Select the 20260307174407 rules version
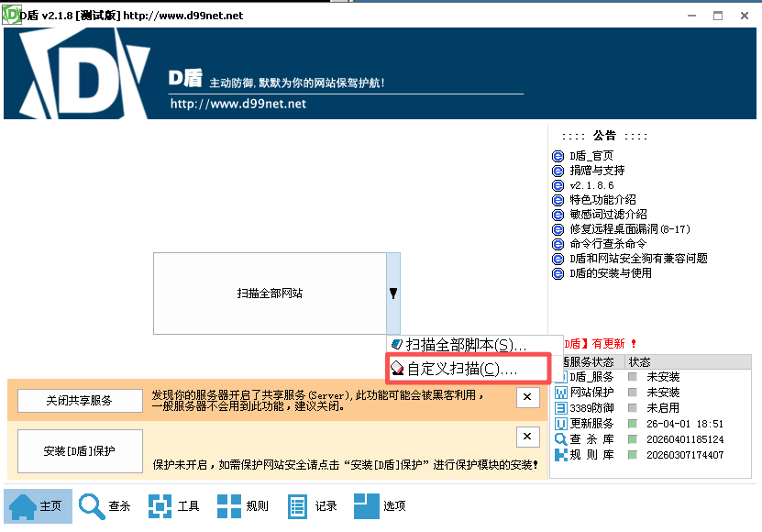 tap(685, 455)
